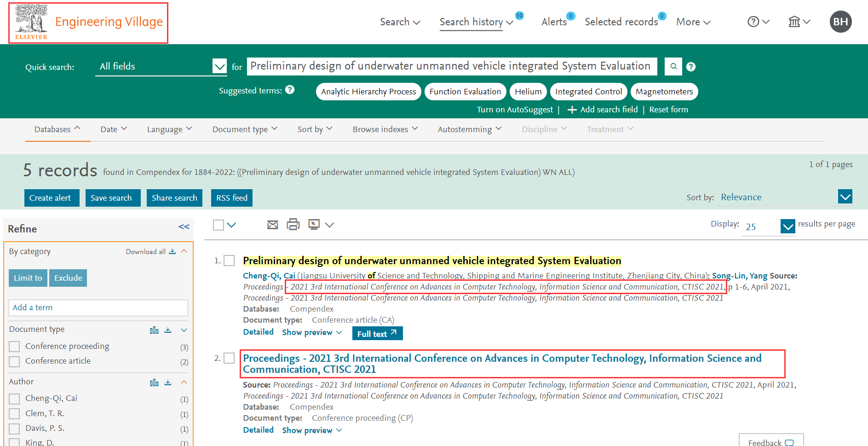868x446 pixels.
Task: Open the BH user profile avatar
Action: click(841, 22)
